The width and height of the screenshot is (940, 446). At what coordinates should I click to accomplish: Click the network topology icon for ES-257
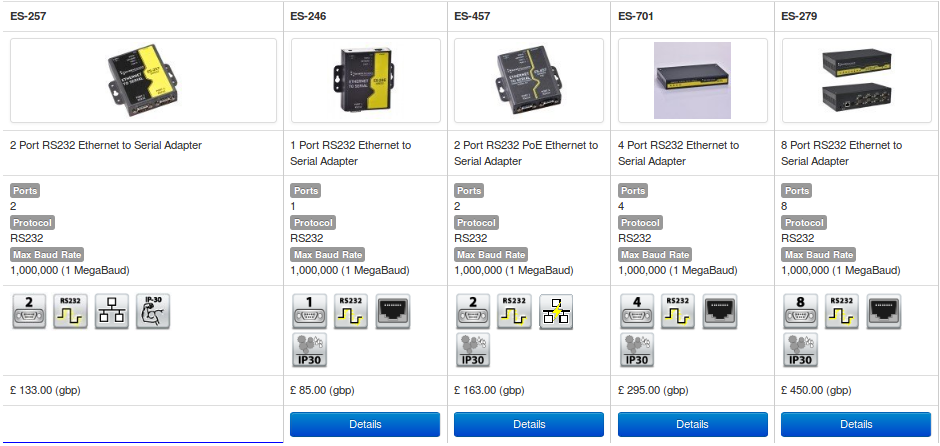112,311
